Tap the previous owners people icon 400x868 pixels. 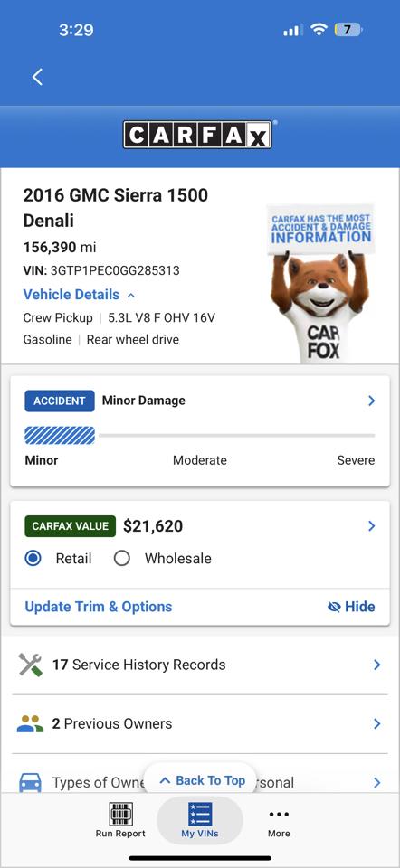point(30,723)
